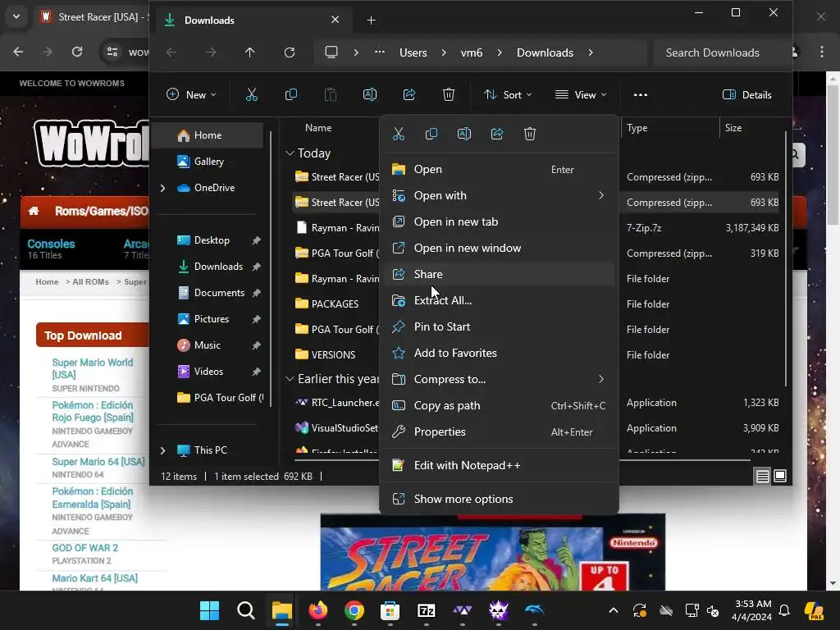
Task: Collapse the Today group
Action: (290, 153)
